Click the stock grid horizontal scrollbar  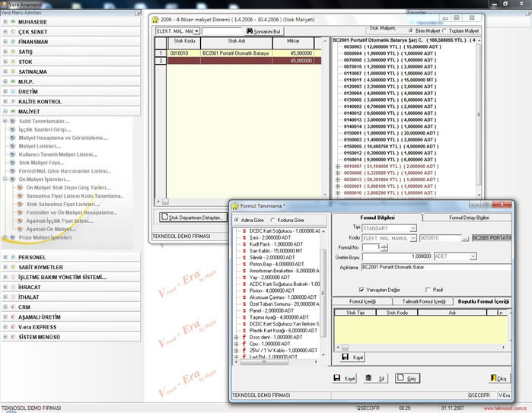(241, 202)
